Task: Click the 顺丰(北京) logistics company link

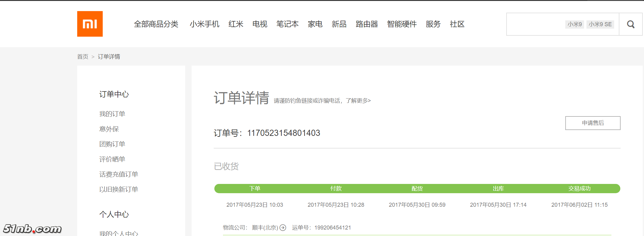Action: 265,228
